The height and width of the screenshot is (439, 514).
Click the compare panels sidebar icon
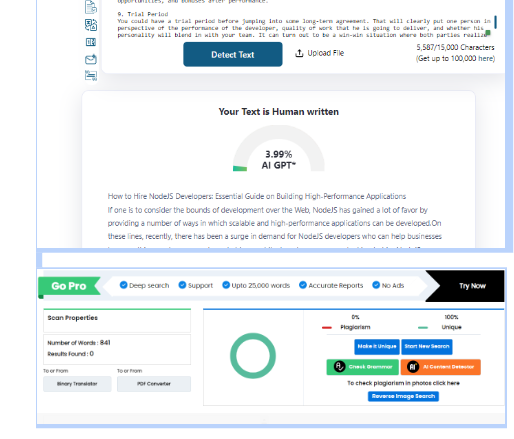pos(91,42)
